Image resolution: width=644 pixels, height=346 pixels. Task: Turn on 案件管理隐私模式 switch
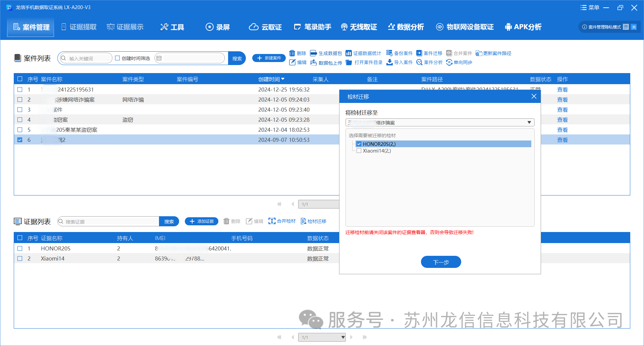626,27
